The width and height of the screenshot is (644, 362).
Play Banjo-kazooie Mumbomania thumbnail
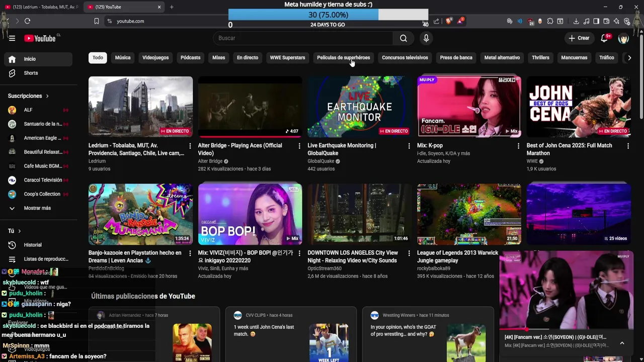[x=140, y=214]
